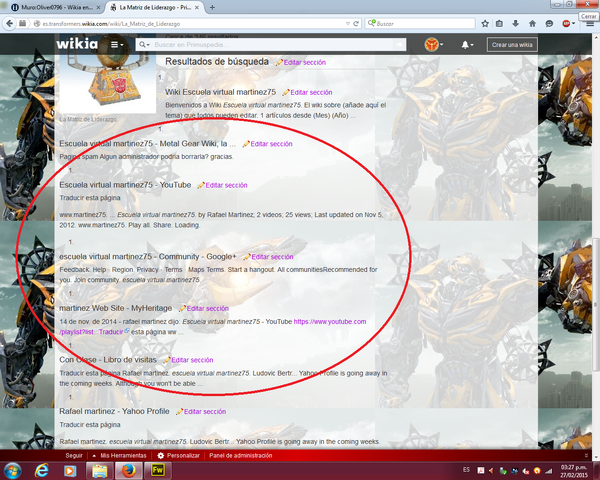Open the bookmarks list icon
Screen dimensions: 600x480
[x=499, y=23]
